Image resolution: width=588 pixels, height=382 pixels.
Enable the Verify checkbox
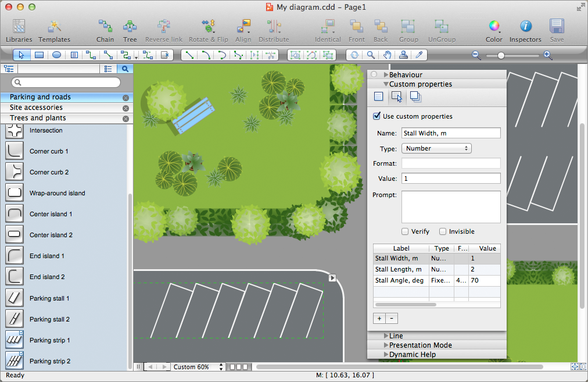406,231
